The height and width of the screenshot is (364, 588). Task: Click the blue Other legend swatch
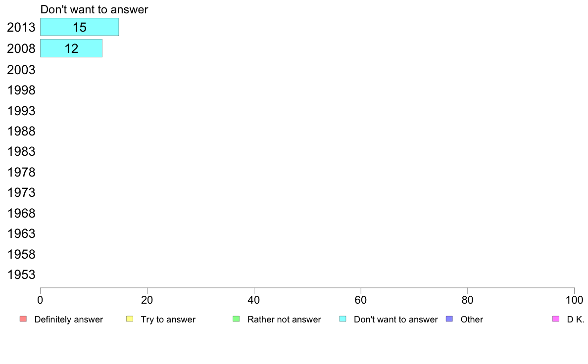click(x=449, y=319)
